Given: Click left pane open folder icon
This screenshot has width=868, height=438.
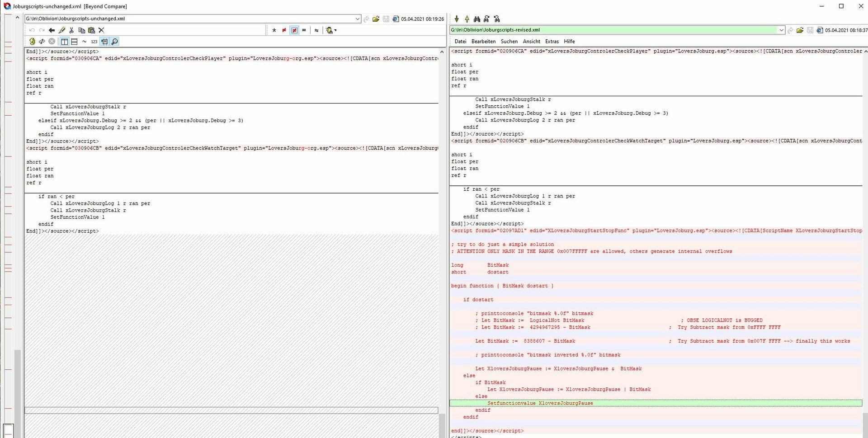Looking at the screenshot, I should click(x=376, y=19).
